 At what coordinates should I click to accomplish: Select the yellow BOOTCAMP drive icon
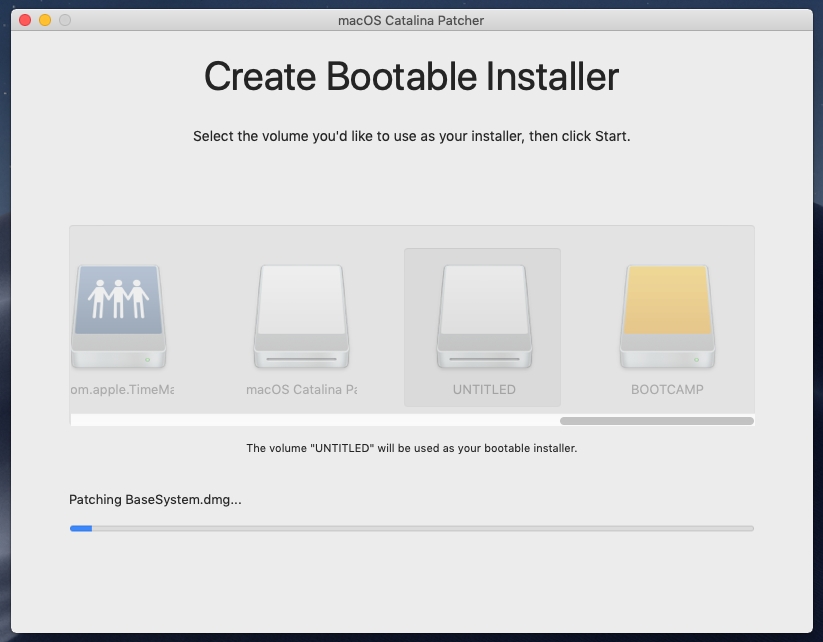667,317
